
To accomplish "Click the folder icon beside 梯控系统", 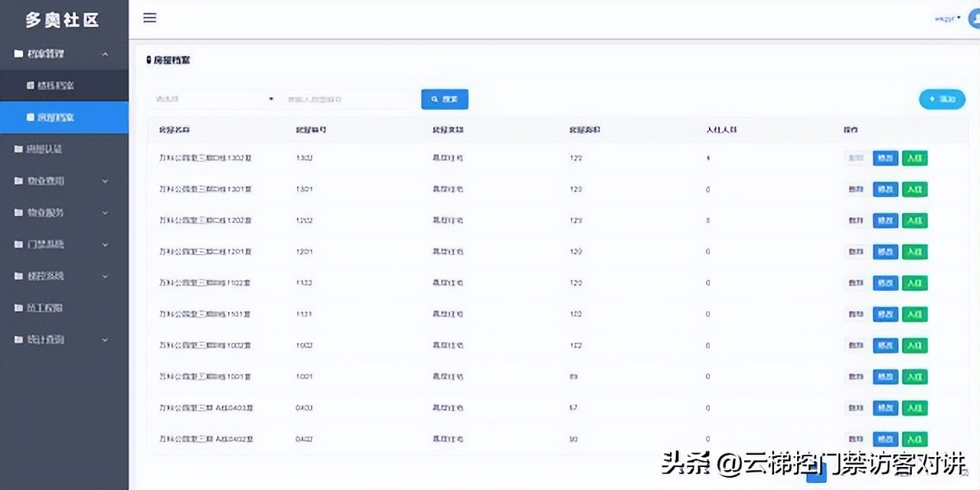I will pos(18,276).
